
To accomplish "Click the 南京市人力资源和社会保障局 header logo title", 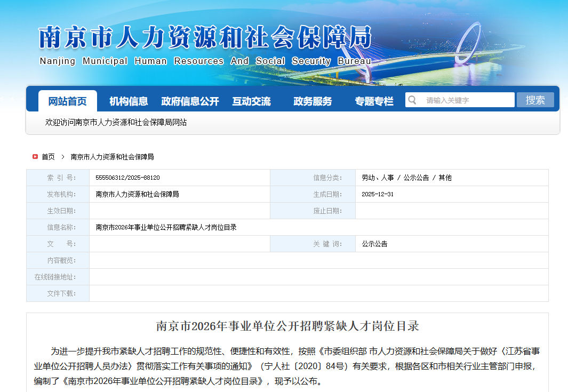I will click(x=205, y=38).
